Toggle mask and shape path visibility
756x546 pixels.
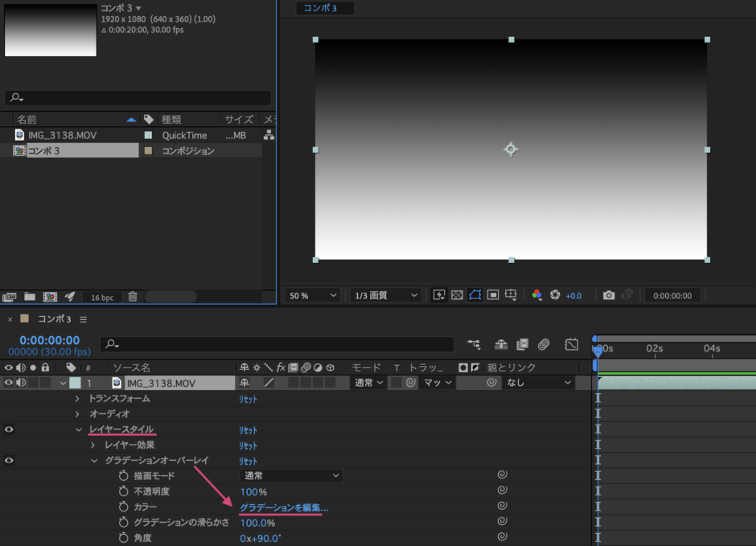click(x=474, y=295)
